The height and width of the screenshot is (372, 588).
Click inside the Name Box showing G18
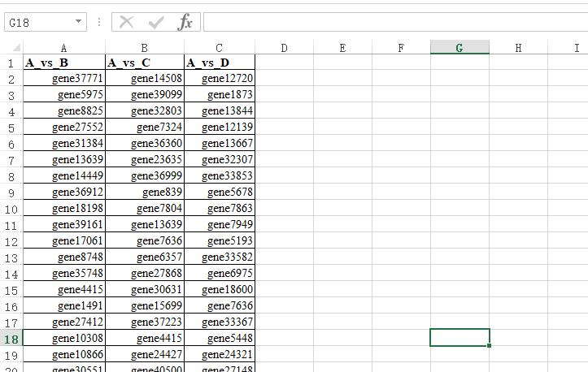pos(37,22)
